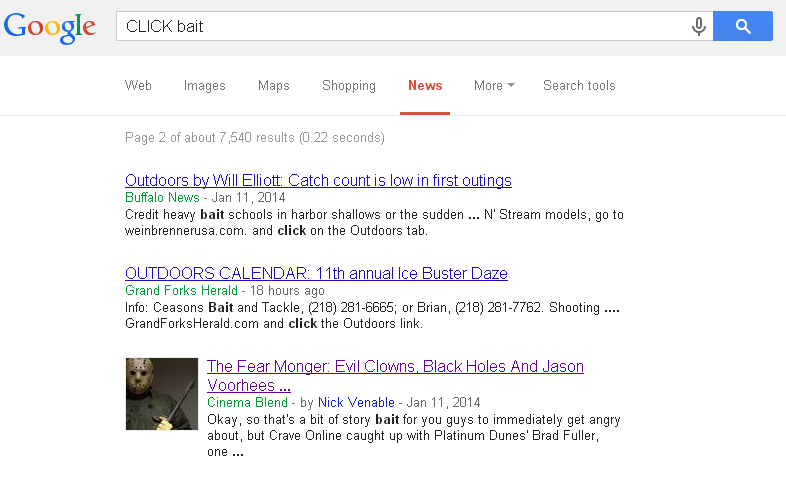The height and width of the screenshot is (486, 786).
Task: Open the OUTDOORS CALENDAR Ice Buster Daze link
Action: pyautogui.click(x=316, y=274)
